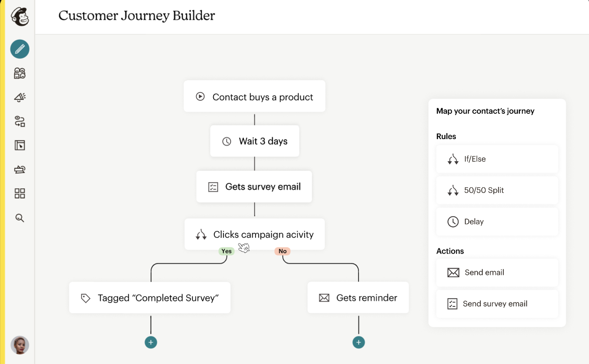This screenshot has height=364, width=589.
Task: Add a step below Tagged Completed Survey
Action: [x=151, y=342]
